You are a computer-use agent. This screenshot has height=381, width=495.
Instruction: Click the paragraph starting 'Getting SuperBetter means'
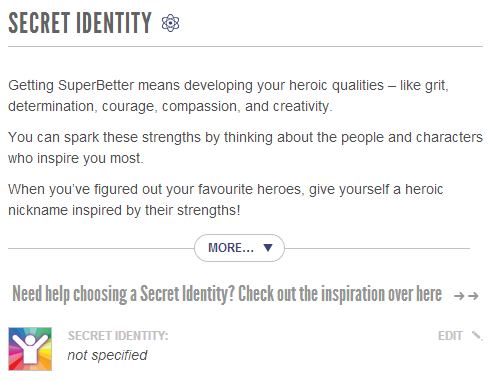(228, 96)
